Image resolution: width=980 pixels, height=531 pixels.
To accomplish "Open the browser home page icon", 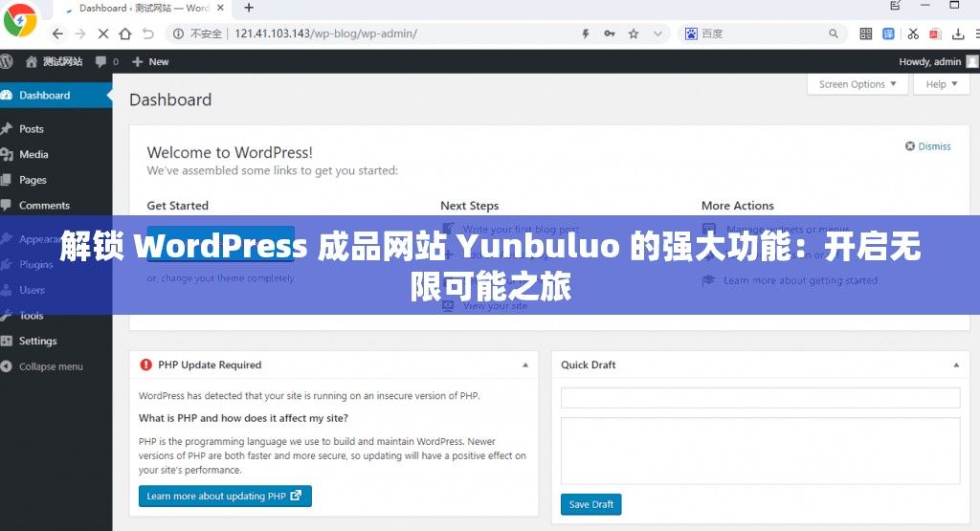I will tap(125, 33).
